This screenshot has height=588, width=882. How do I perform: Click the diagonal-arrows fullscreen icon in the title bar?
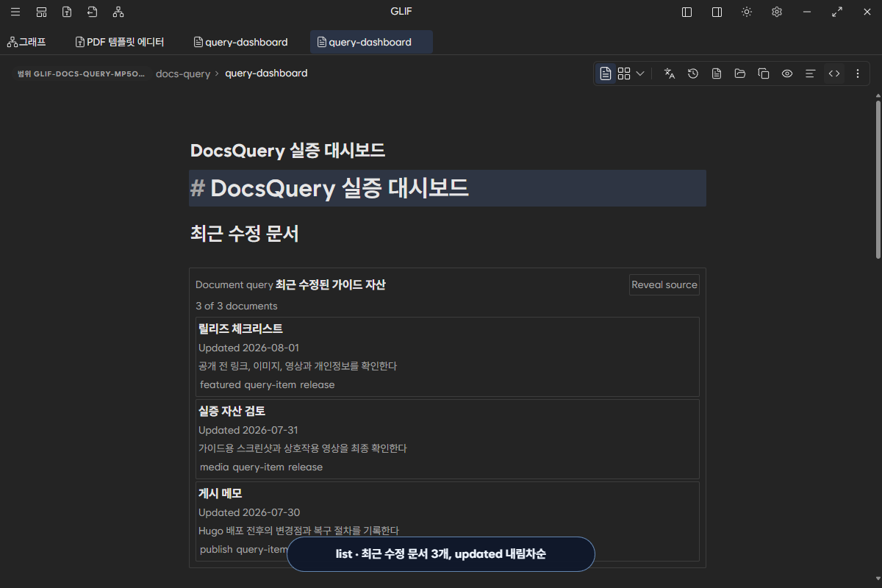(837, 12)
